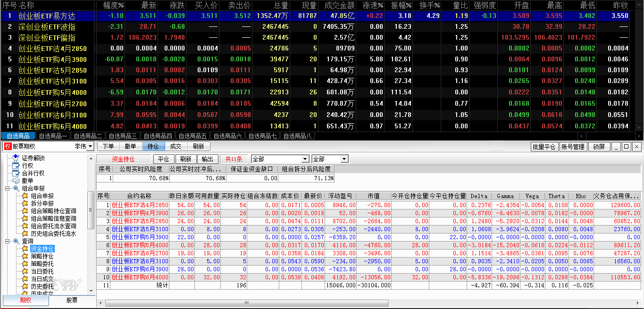Collapse the 查询 tree node
The width and height of the screenshot is (644, 309).
8,241
